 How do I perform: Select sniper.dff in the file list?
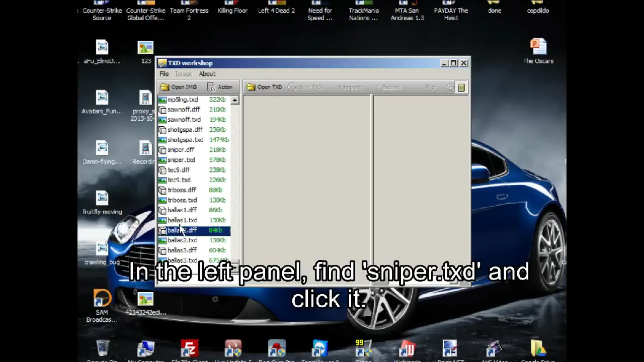pos(194,150)
